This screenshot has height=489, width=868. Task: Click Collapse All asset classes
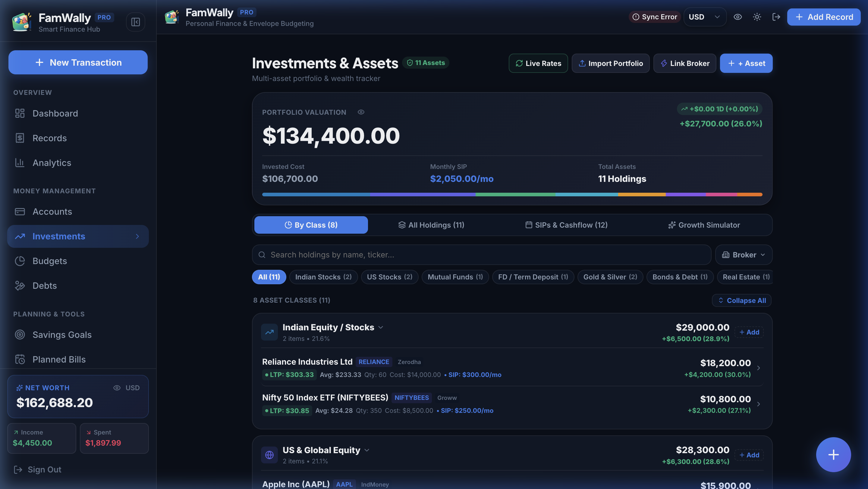(x=741, y=300)
